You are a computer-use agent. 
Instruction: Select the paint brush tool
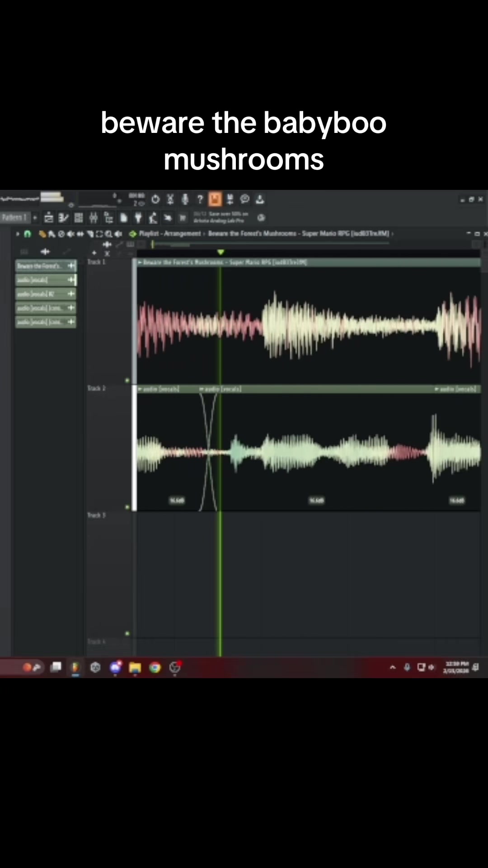point(52,234)
